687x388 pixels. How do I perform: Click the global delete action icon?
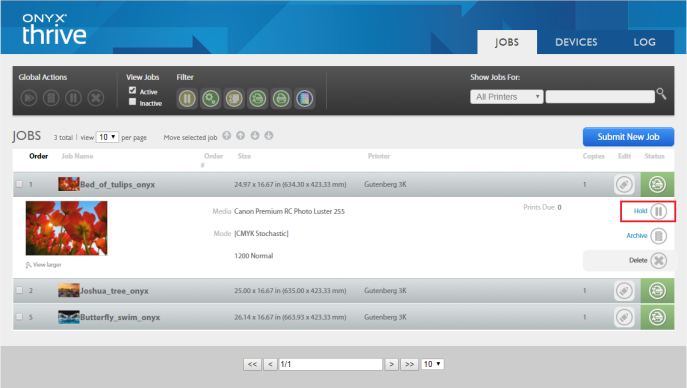[x=96, y=98]
